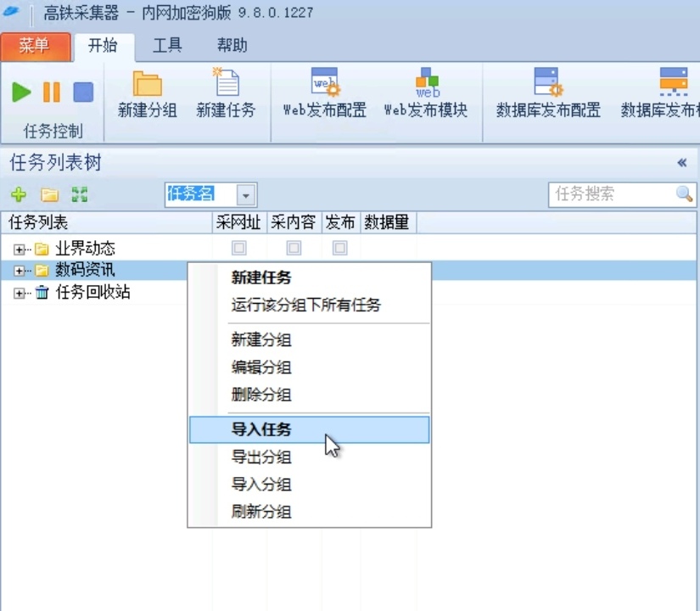
Task: Click the magnifier icon in task search
Action: tap(686, 194)
